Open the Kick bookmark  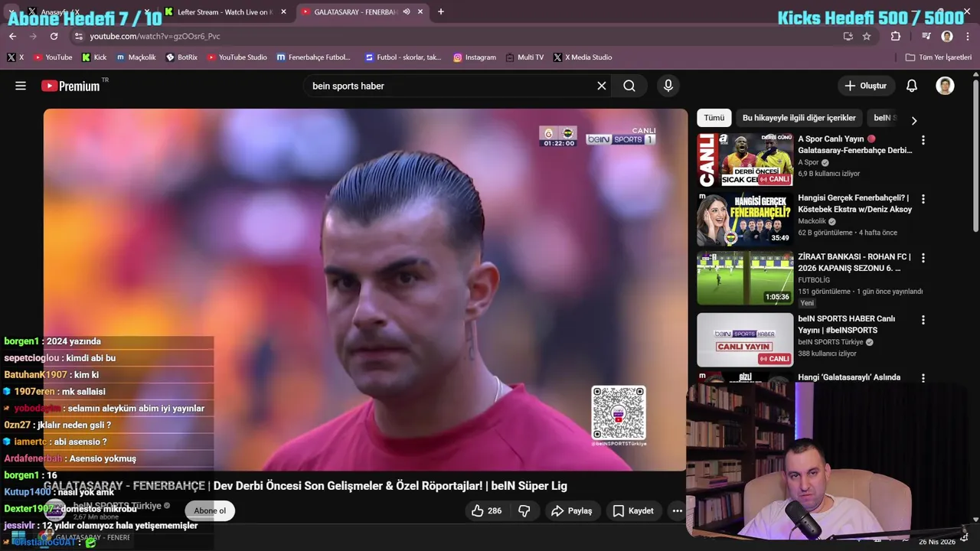pos(94,57)
